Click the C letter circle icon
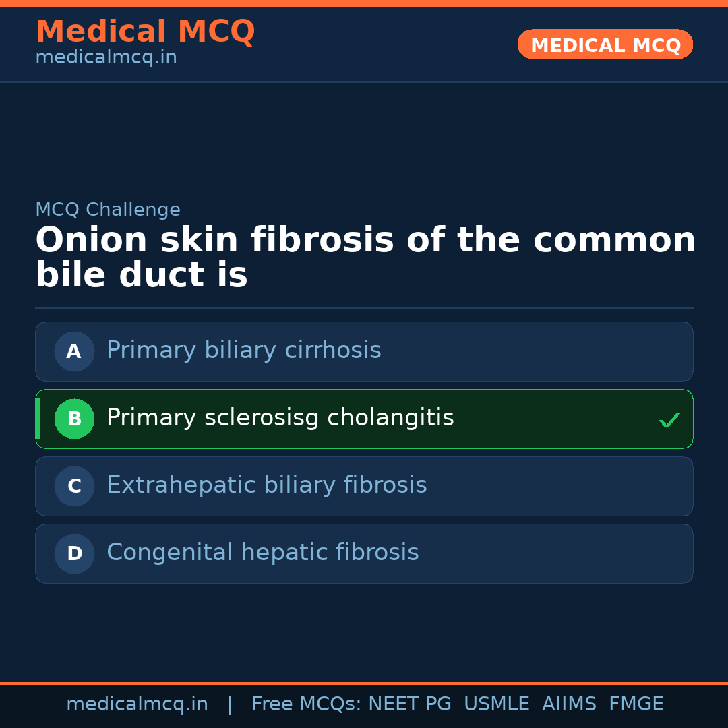The width and height of the screenshot is (728, 728). pyautogui.click(x=74, y=486)
